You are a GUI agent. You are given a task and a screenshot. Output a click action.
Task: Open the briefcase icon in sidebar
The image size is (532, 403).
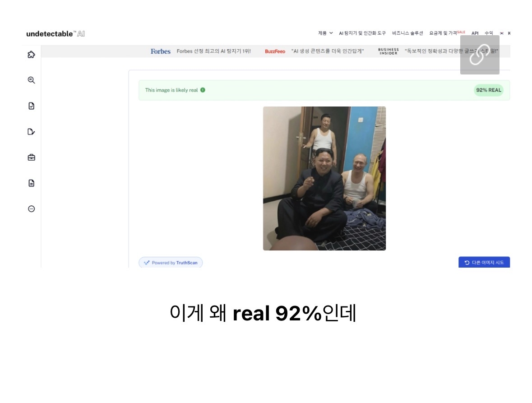(31, 157)
